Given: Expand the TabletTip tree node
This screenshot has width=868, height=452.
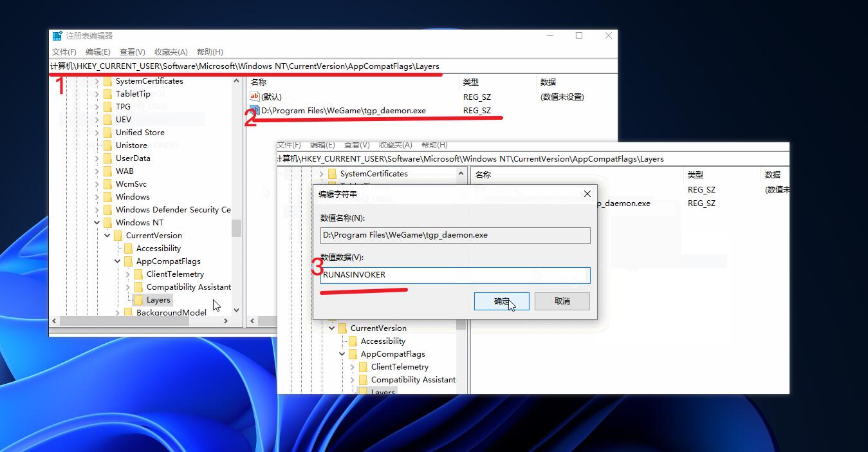Looking at the screenshot, I should point(97,94).
